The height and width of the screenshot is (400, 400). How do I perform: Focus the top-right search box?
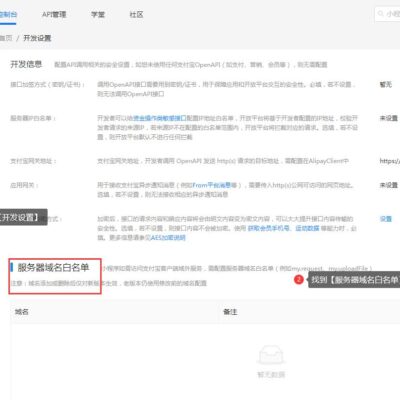pyautogui.click(x=387, y=14)
